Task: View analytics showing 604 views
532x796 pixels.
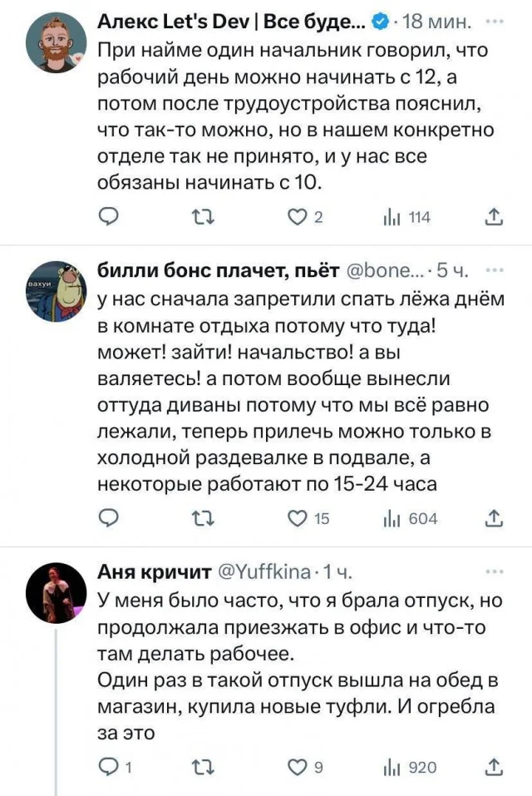Action: 410,518
